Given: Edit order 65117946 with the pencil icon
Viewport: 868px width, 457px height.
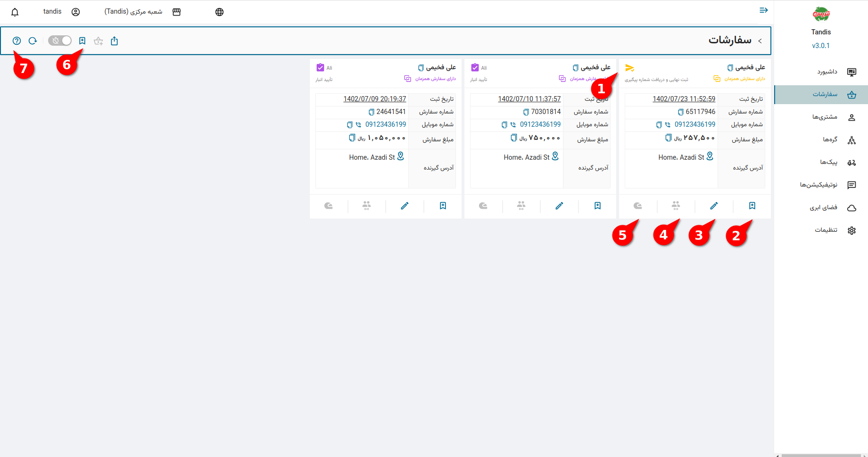Looking at the screenshot, I should click(714, 206).
